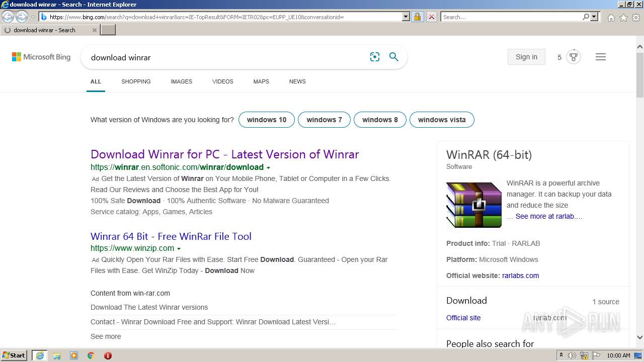
Task: Open the Bing hamburger menu
Action: (601, 57)
